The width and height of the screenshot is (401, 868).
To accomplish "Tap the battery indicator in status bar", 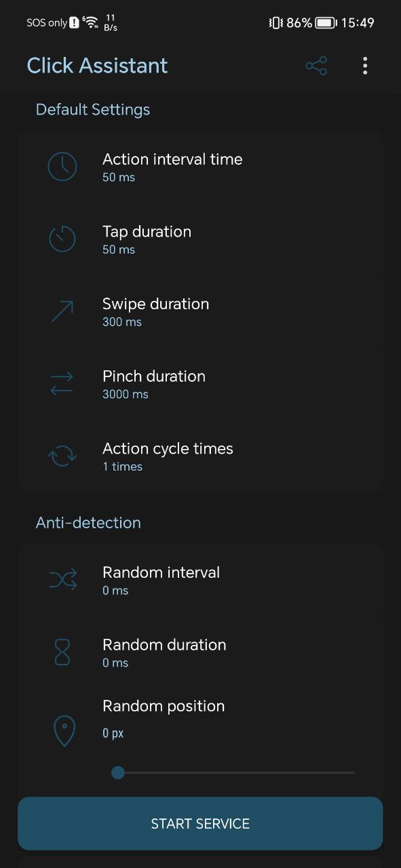I will (x=326, y=23).
